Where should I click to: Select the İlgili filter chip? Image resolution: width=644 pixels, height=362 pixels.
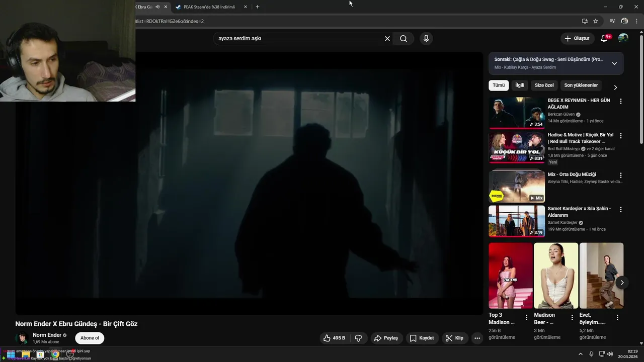pyautogui.click(x=520, y=85)
